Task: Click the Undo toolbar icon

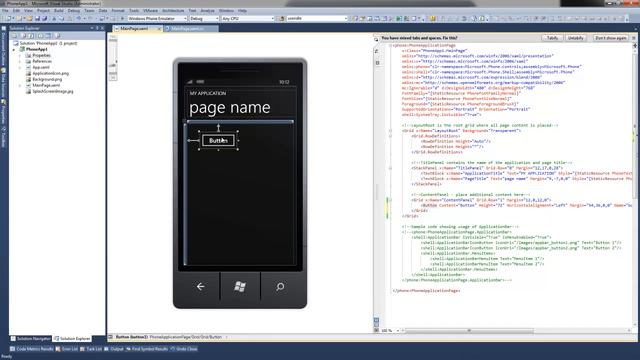Action: tap(78, 18)
